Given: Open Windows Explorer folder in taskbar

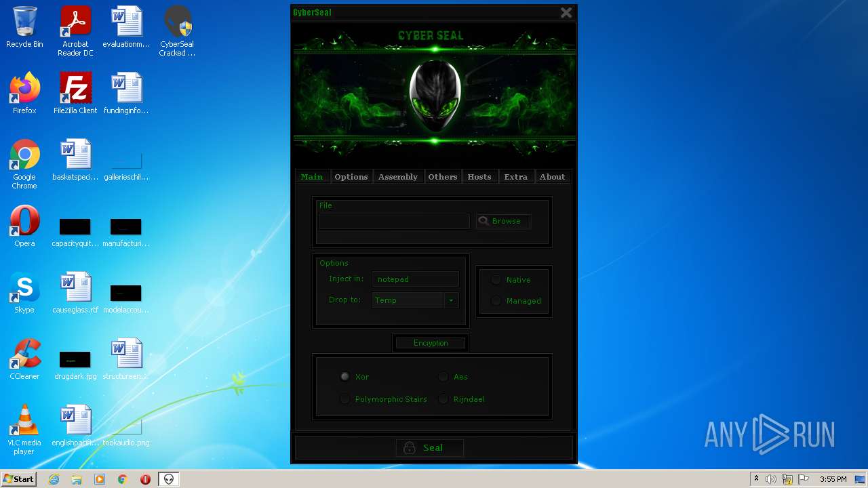Looking at the screenshot, I should coord(77,479).
